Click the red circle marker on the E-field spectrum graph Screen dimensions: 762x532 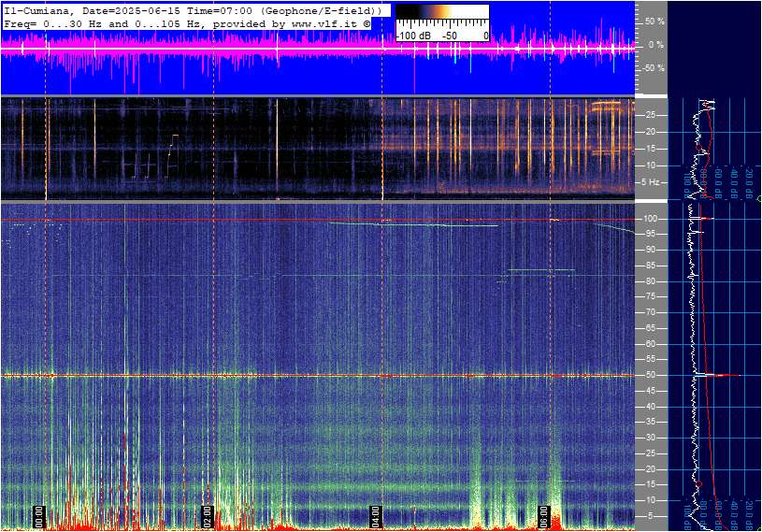698,484
